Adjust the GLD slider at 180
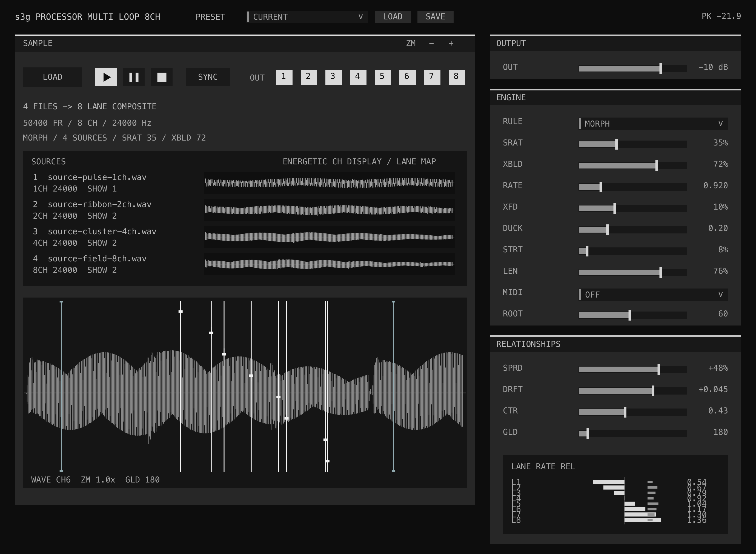 633,434
